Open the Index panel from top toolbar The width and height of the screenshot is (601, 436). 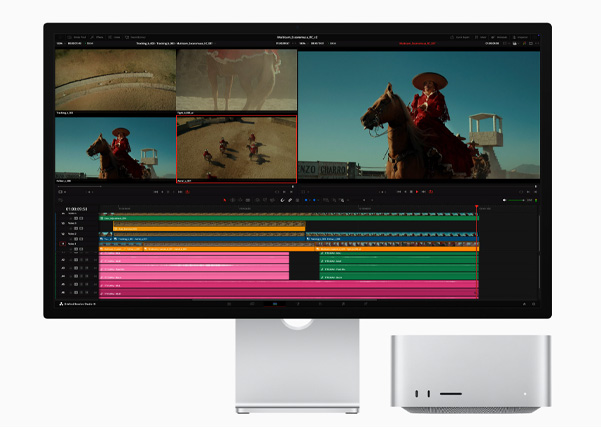point(114,37)
